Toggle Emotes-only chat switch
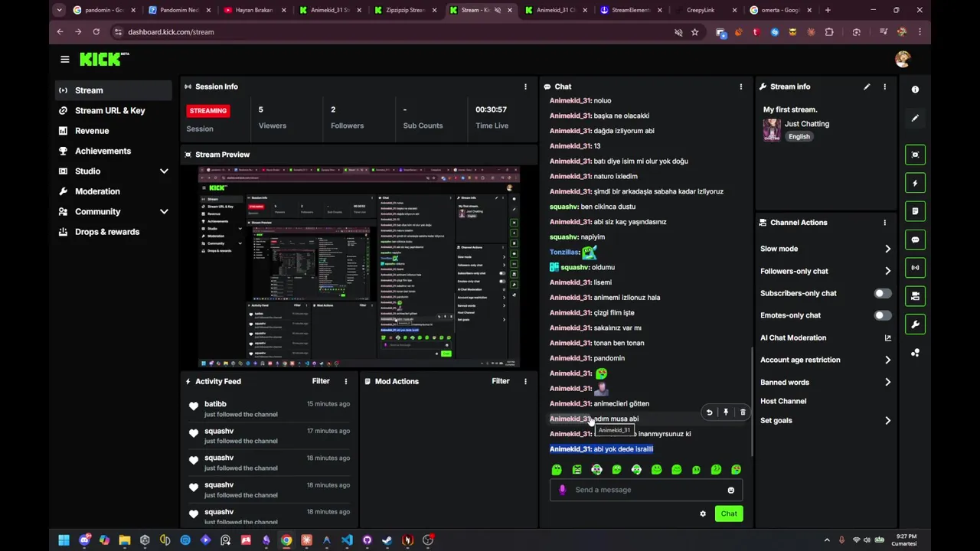The width and height of the screenshot is (980, 551). (883, 315)
